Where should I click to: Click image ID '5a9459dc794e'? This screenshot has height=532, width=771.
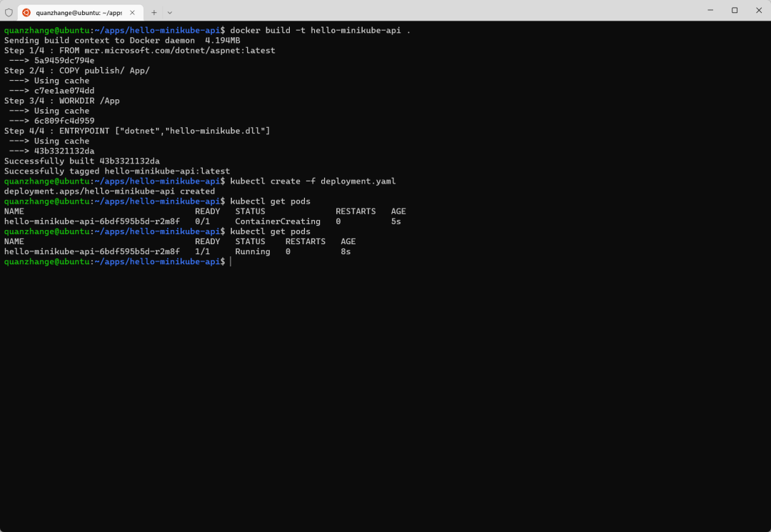tap(64, 61)
